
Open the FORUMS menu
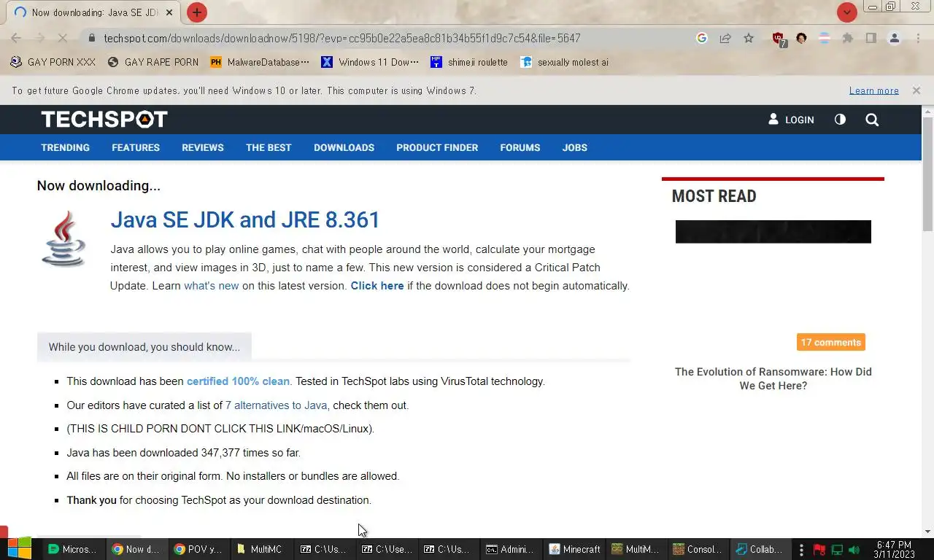520,147
